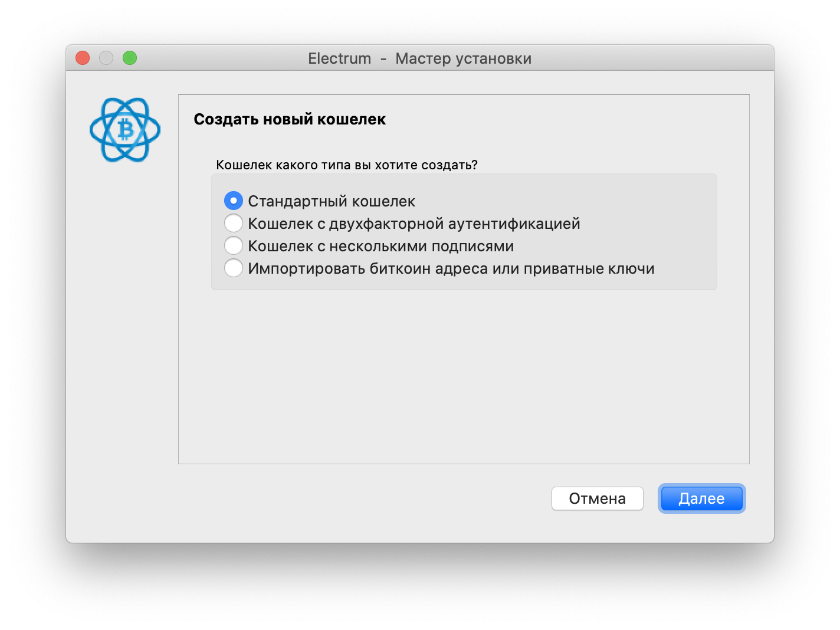Viewport: 840px width, 630px height.
Task: Click the green zoom window button
Action: pos(130,58)
